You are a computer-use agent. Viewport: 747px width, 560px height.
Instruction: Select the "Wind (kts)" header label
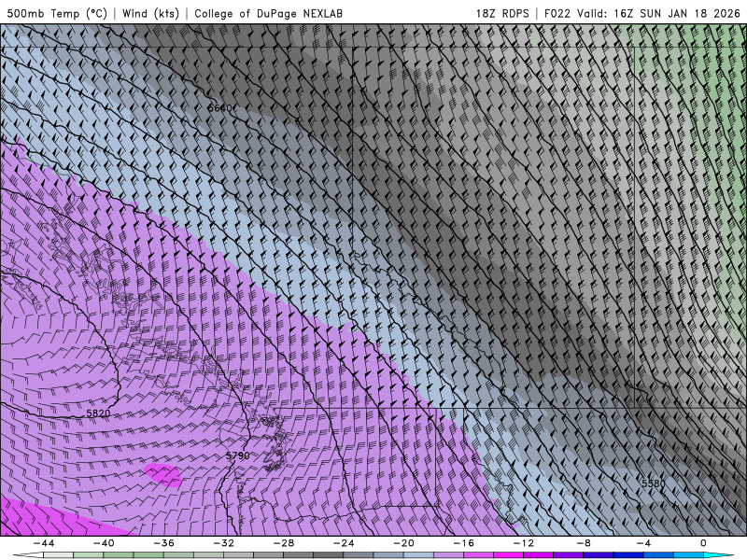point(150,13)
